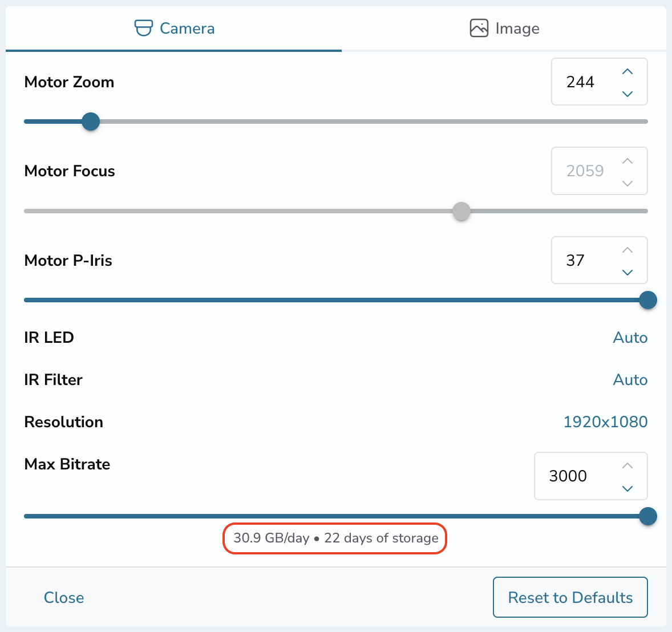Change the 1920x1080 Resolution option
The height and width of the screenshot is (632, 672).
tap(605, 422)
